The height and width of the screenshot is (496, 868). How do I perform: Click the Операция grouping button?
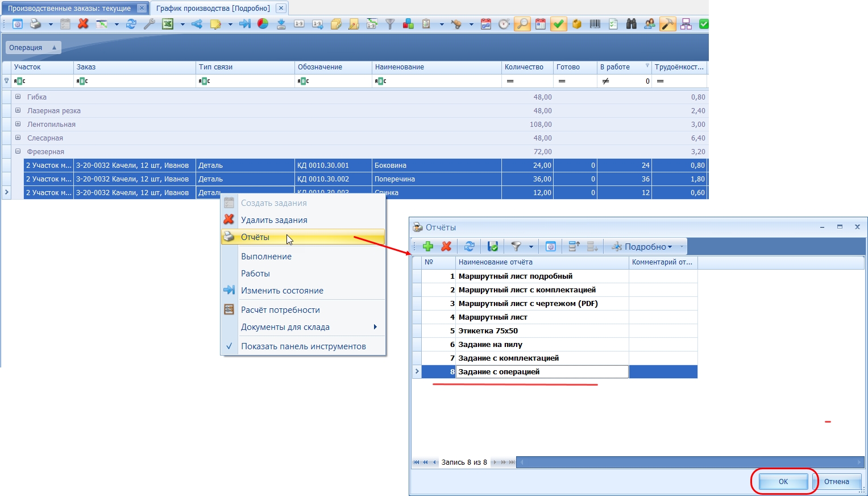[32, 47]
